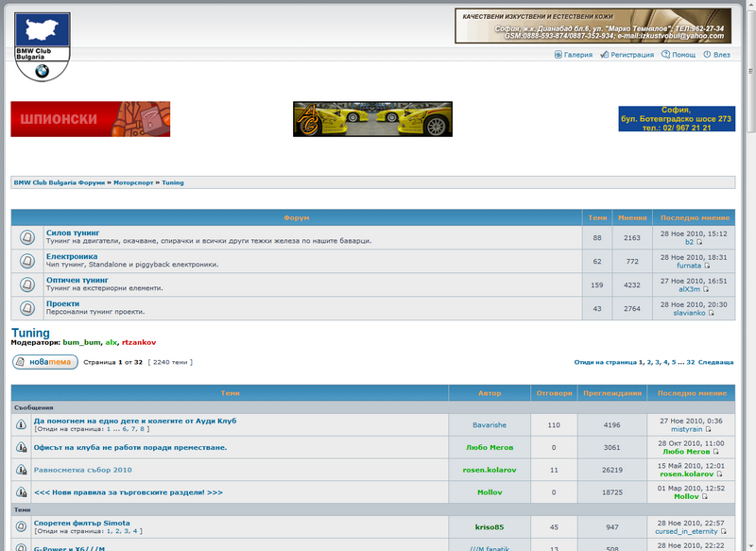Open topic Офисът на клуба не работи
The height and width of the screenshot is (551, 756).
point(130,447)
